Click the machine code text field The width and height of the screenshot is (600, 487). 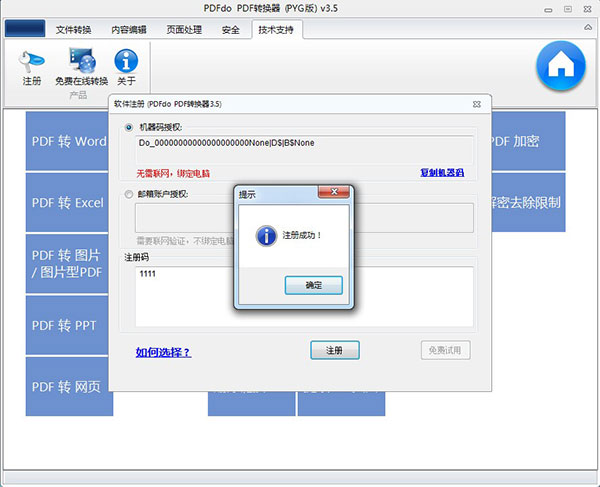[x=304, y=150]
